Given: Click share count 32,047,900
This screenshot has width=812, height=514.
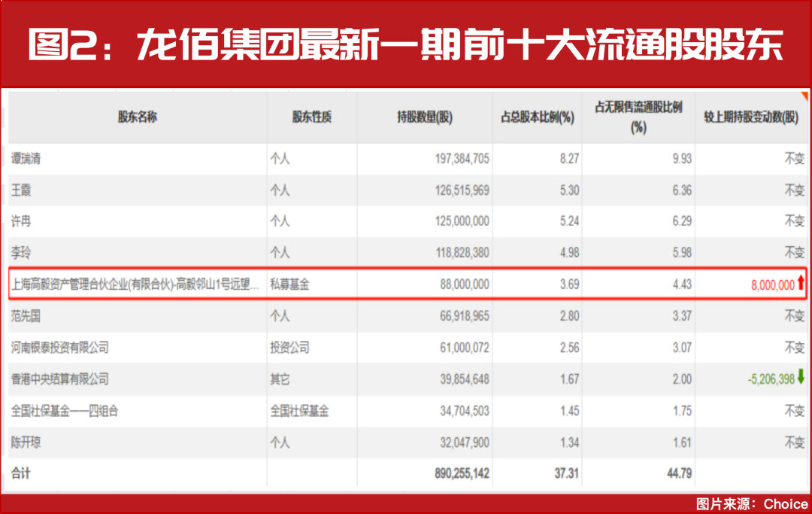Looking at the screenshot, I should pyautogui.click(x=465, y=443).
